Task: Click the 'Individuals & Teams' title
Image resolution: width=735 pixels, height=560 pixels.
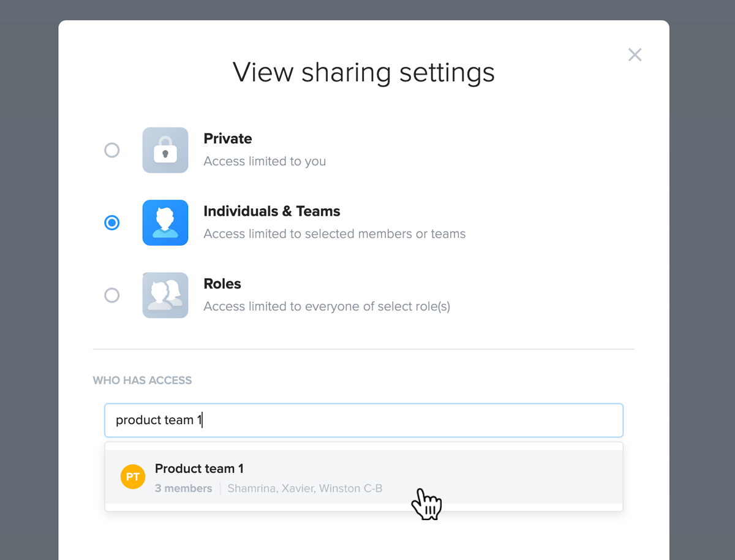Action: click(x=272, y=211)
